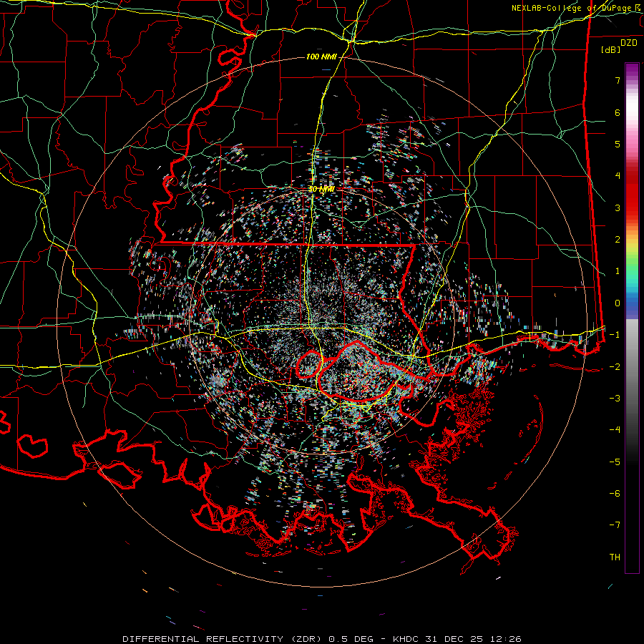Select the -7 value on the scale
644x644 pixels.
point(615,525)
